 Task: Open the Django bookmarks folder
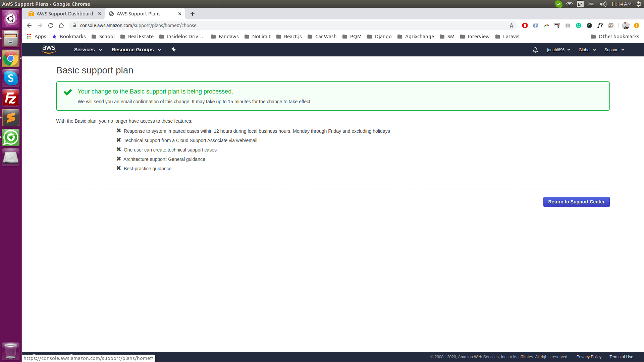click(x=379, y=37)
